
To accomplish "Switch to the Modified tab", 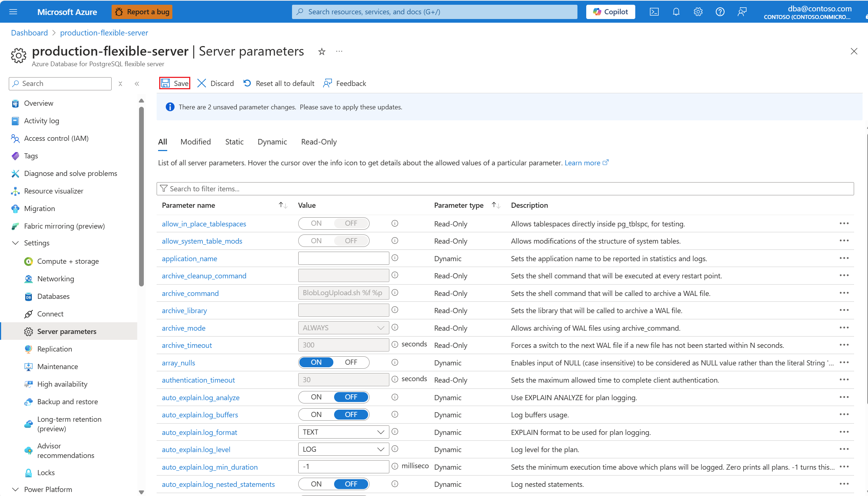I will (195, 142).
